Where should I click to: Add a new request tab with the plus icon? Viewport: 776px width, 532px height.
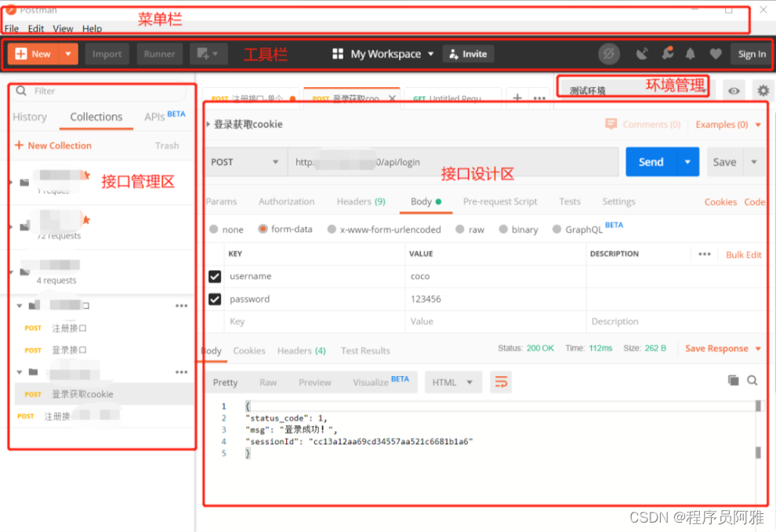[517, 97]
